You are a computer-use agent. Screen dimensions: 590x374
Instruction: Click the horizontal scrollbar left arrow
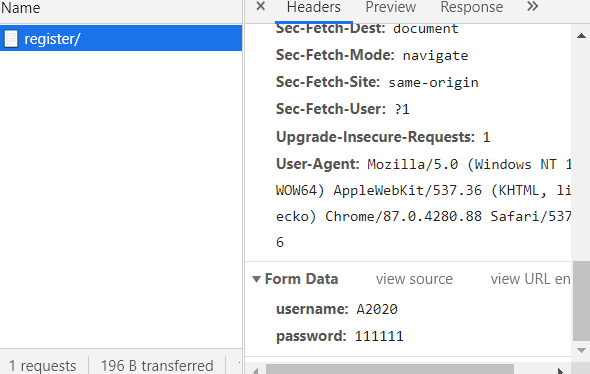[x=255, y=370]
